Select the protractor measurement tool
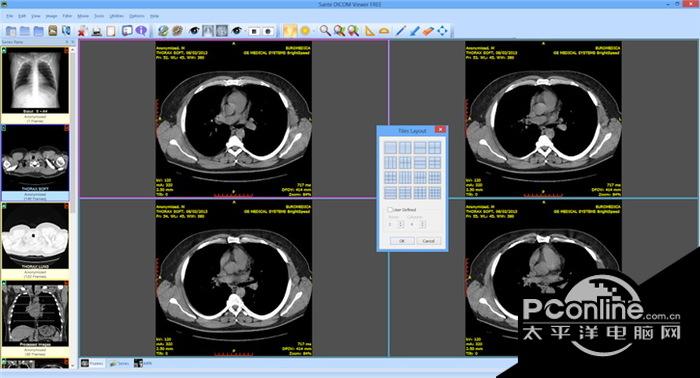Viewport: 700px width, 378px height. [x=384, y=31]
